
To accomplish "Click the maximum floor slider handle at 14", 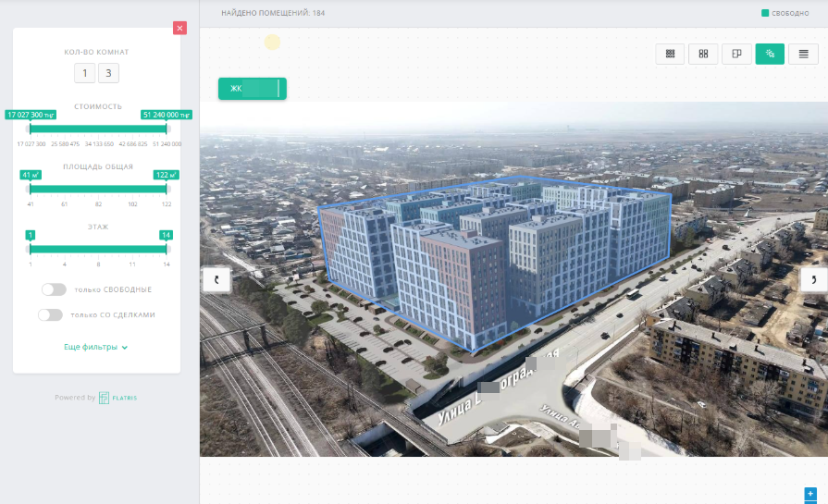I will coord(166,248).
